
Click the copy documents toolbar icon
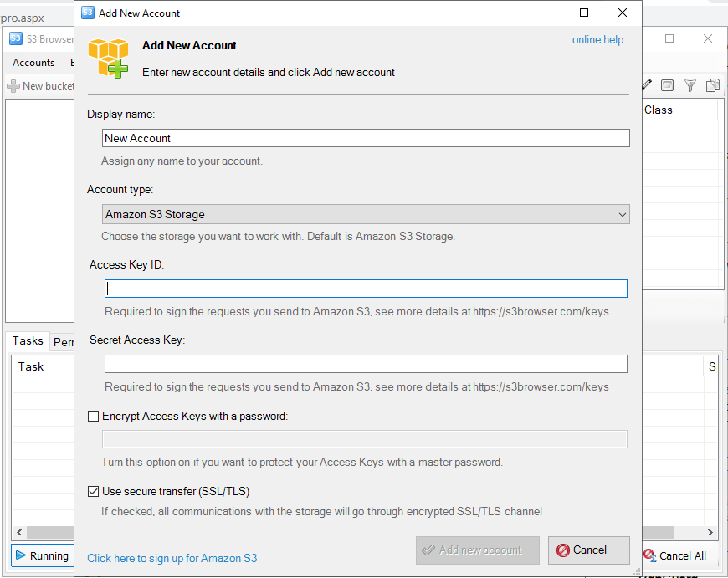coord(713,85)
